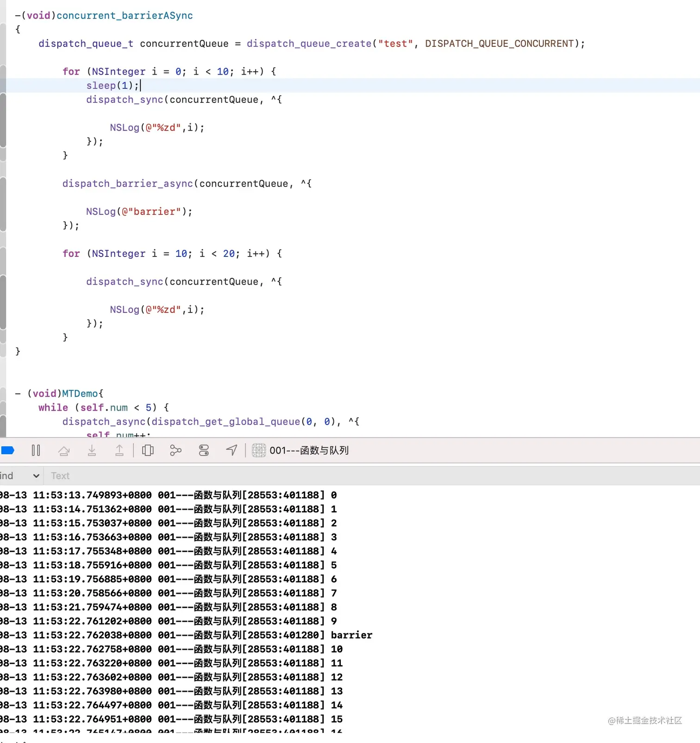This screenshot has height=743, width=700.
Task: Pause program execution in debug bar
Action: pyautogui.click(x=36, y=450)
